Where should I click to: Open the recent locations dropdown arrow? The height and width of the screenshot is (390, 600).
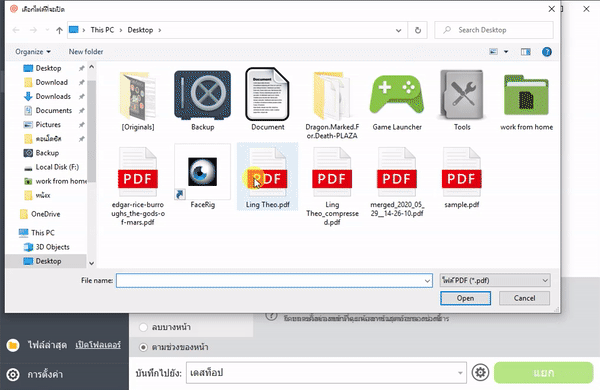(47, 30)
